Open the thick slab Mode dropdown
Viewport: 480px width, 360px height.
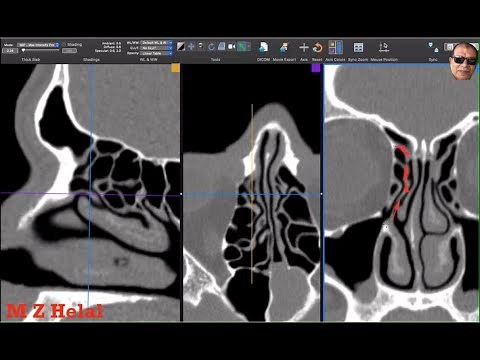38,45
